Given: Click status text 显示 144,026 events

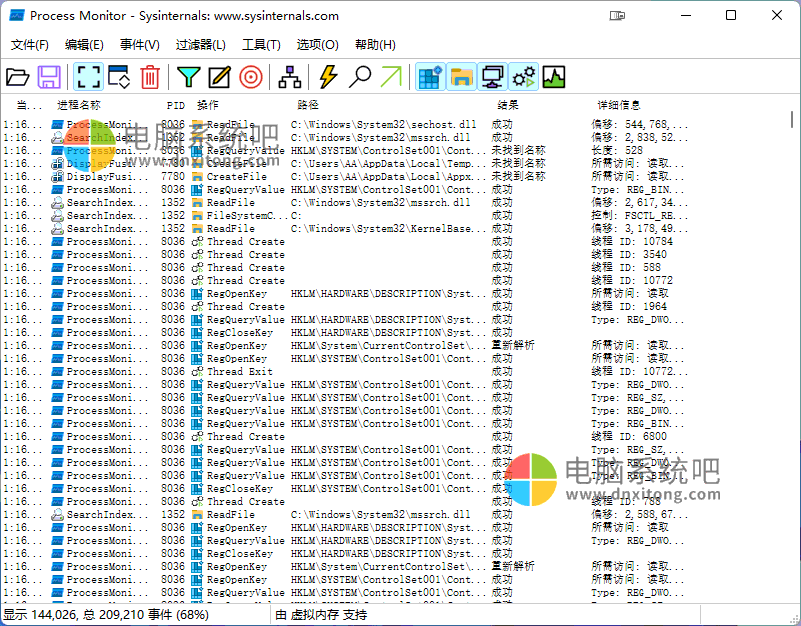Looking at the screenshot, I should (x=106, y=615).
